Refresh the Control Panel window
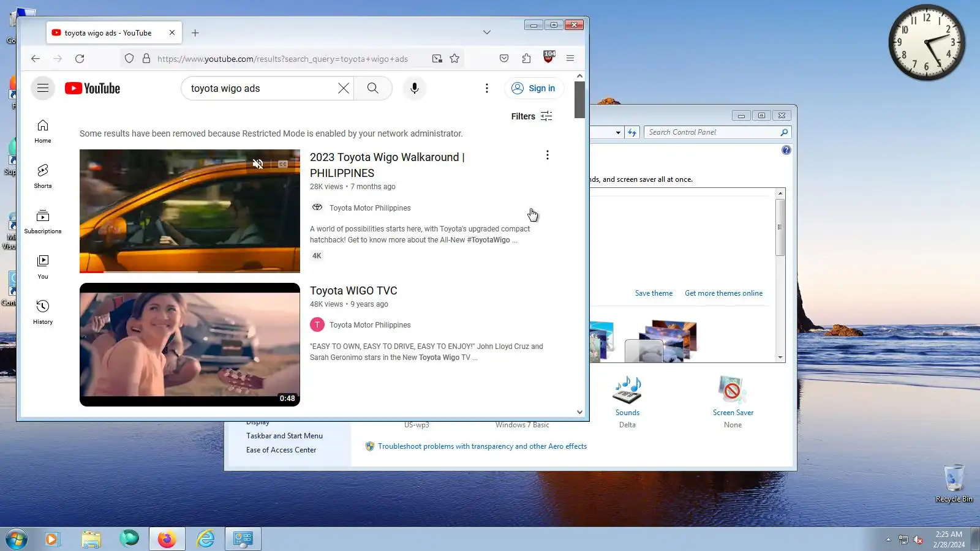This screenshot has width=980, height=551. coord(632,132)
